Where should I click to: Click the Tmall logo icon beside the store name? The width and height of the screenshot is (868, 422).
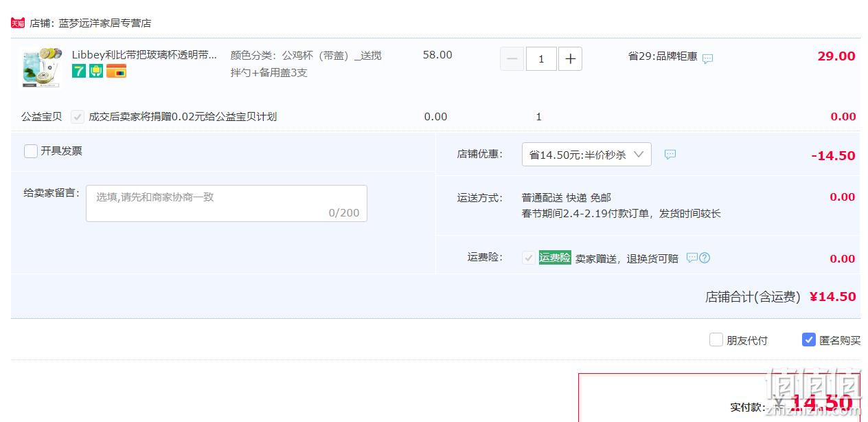point(18,23)
